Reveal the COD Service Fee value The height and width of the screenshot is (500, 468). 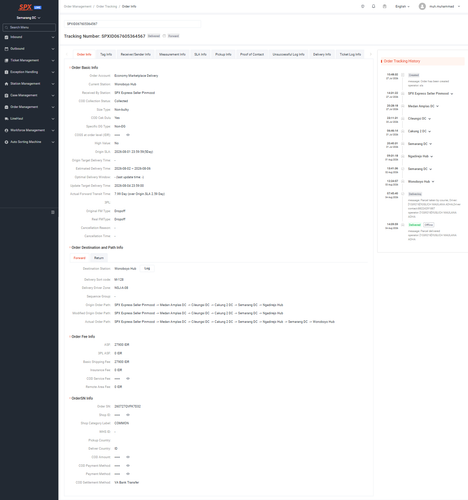(128, 379)
